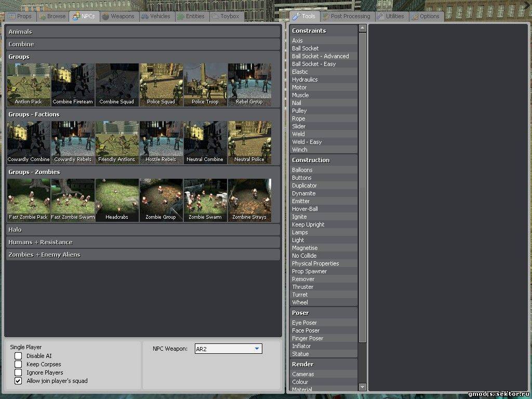
Task: Select the Axis constraint tool
Action: click(x=323, y=41)
